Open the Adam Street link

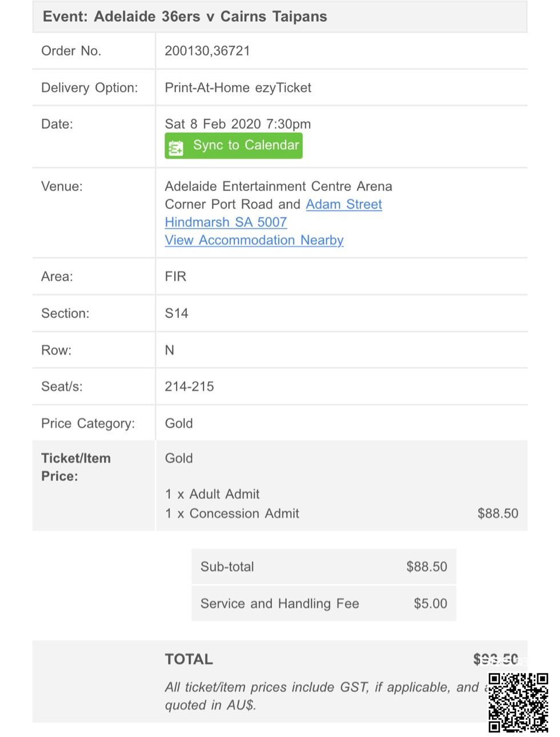click(343, 204)
